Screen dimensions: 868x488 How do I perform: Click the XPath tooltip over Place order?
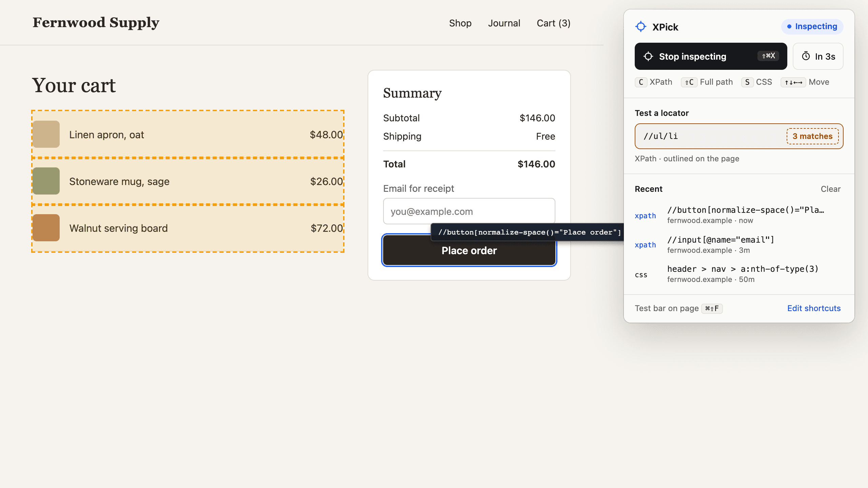527,232
